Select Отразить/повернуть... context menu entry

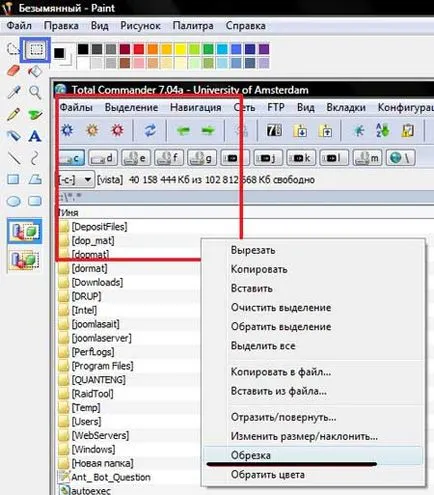click(283, 417)
